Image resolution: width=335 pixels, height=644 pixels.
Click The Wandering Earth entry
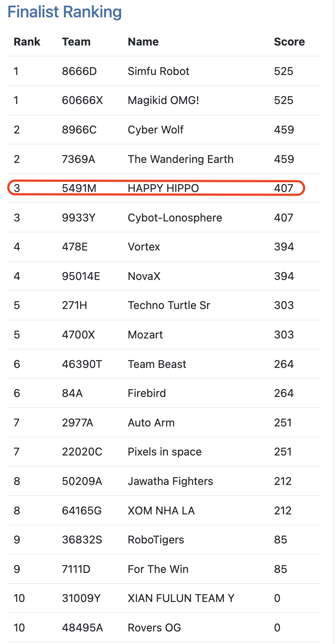coord(181,159)
